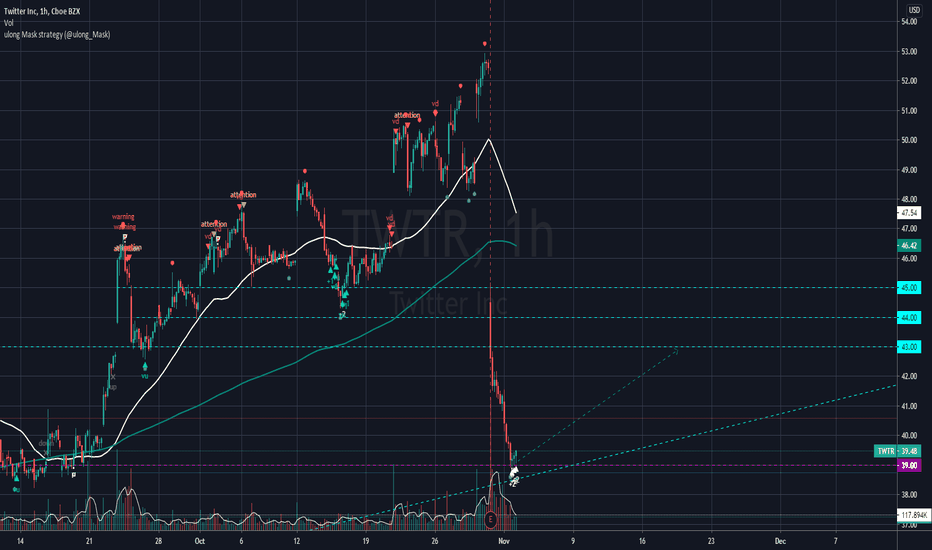Click the 'Vol' indicator legend
The height and width of the screenshot is (550, 932).
coord(8,23)
